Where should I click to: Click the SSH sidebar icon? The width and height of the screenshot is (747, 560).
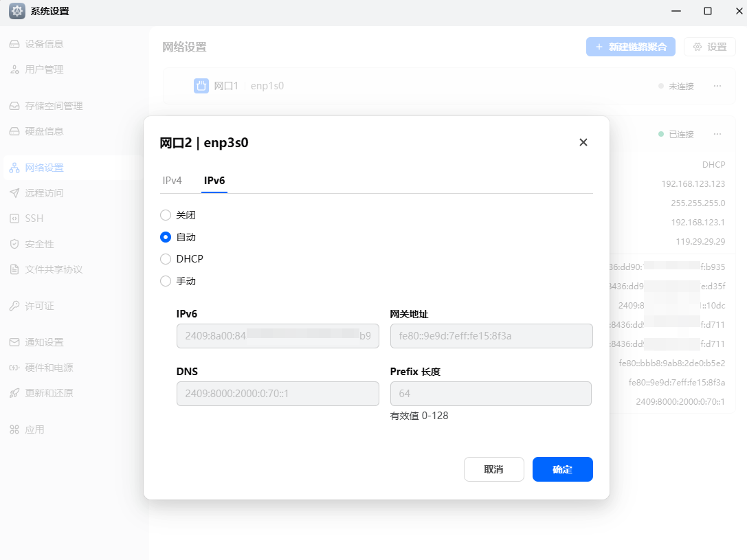(x=14, y=219)
